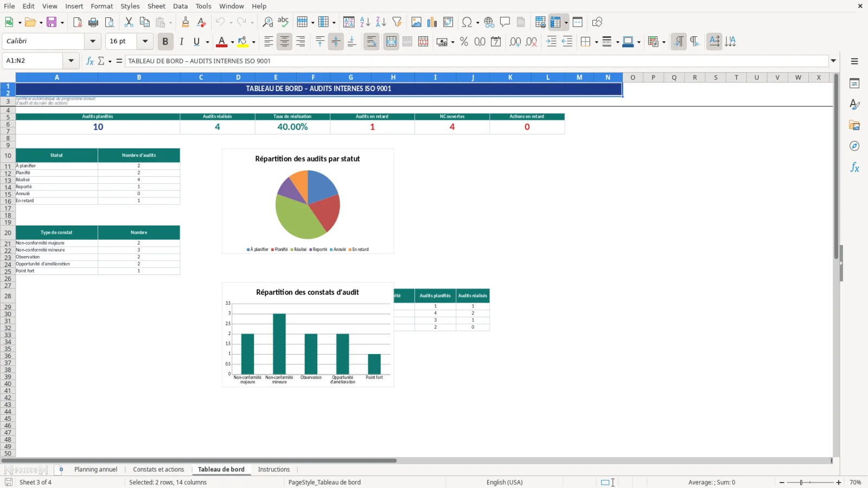Align text left

coord(269,42)
